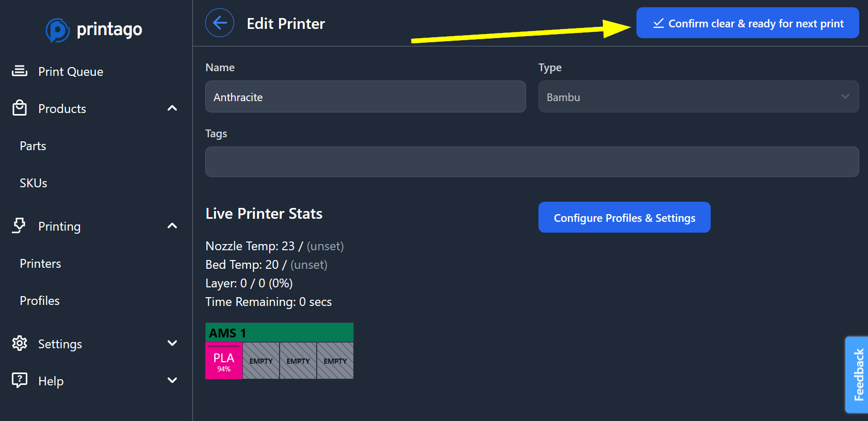868x421 pixels.
Task: Expand the Help section chevron
Action: [172, 380]
